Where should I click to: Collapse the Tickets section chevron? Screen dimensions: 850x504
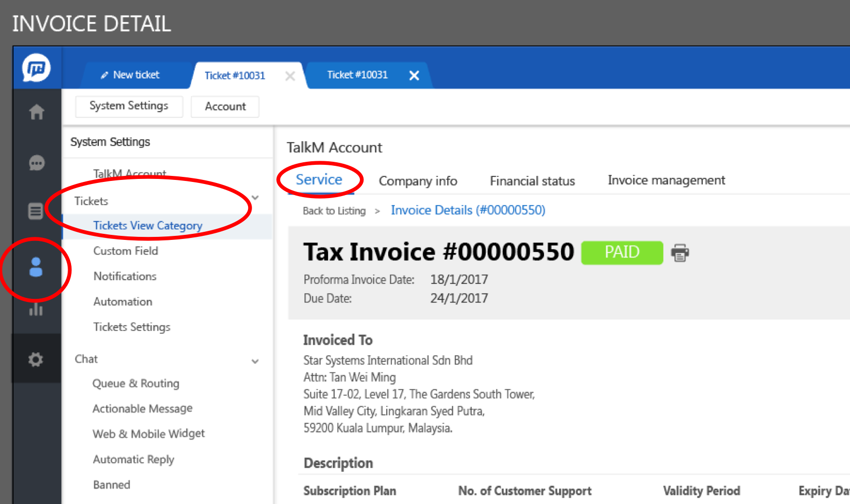pyautogui.click(x=255, y=198)
